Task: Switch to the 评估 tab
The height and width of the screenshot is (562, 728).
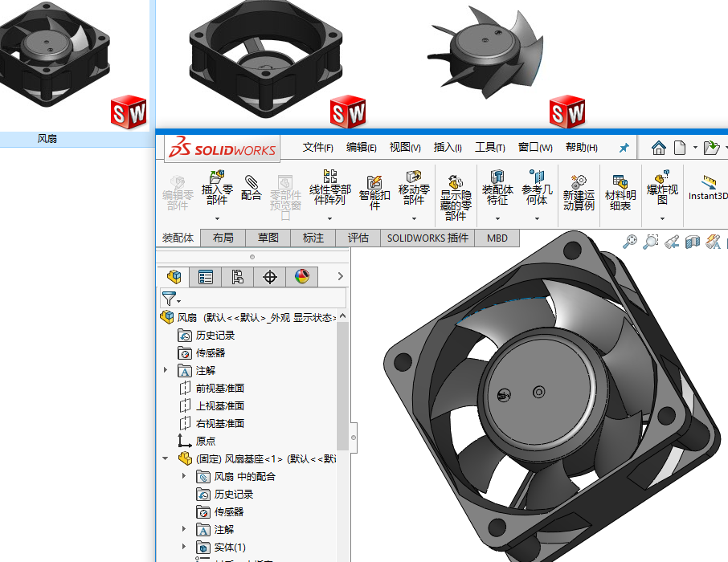Action: coord(358,238)
